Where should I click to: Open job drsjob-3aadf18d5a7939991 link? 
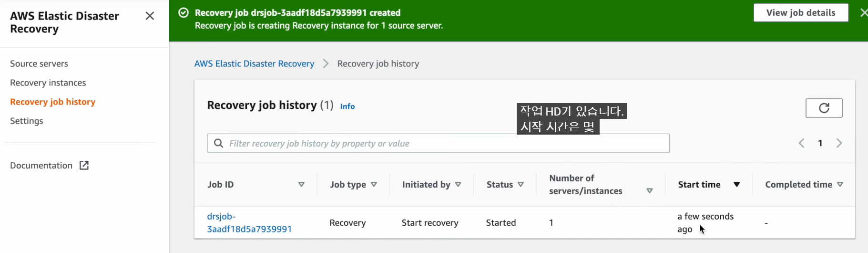click(249, 222)
